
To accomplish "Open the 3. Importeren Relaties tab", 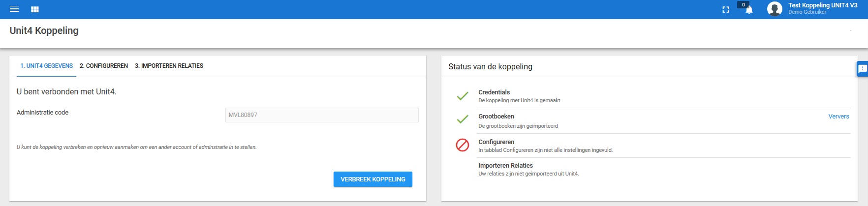I will pyautogui.click(x=169, y=66).
